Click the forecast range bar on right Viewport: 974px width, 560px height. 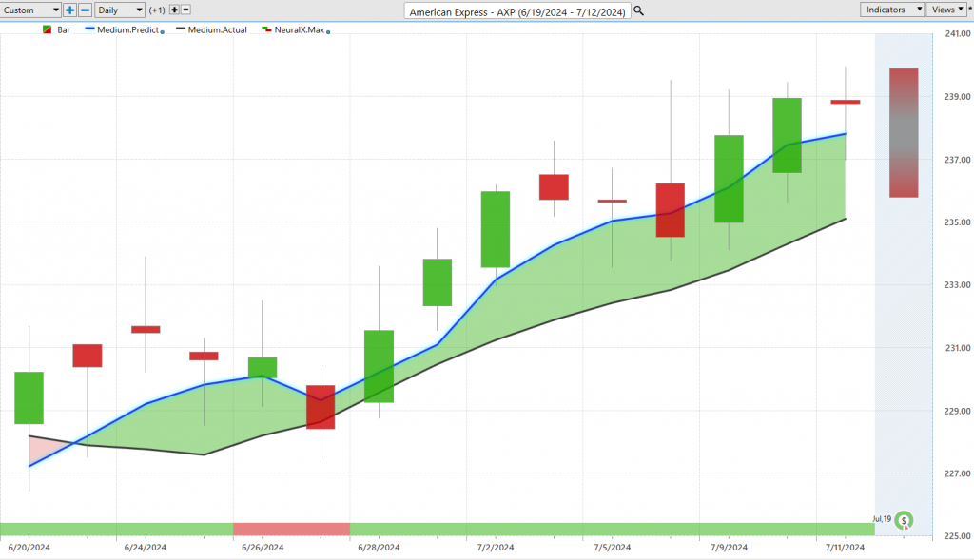click(x=904, y=133)
